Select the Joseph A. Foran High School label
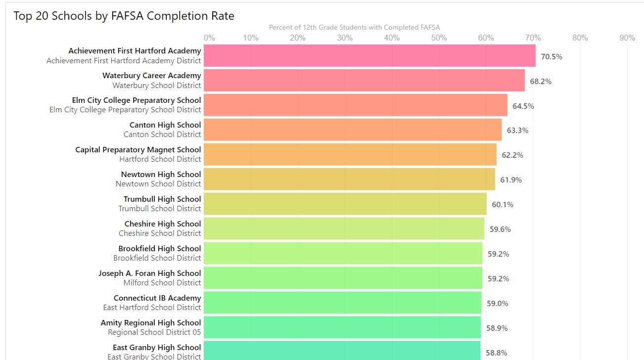The width and height of the screenshot is (644, 360). click(149, 273)
